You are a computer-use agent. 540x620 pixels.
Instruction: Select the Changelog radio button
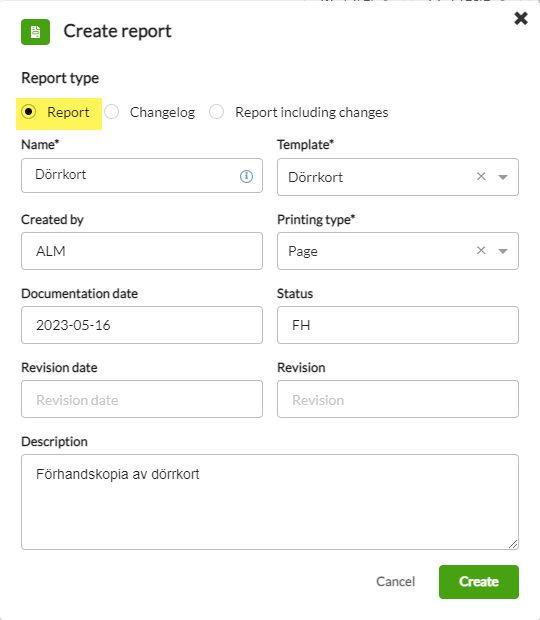(111, 112)
